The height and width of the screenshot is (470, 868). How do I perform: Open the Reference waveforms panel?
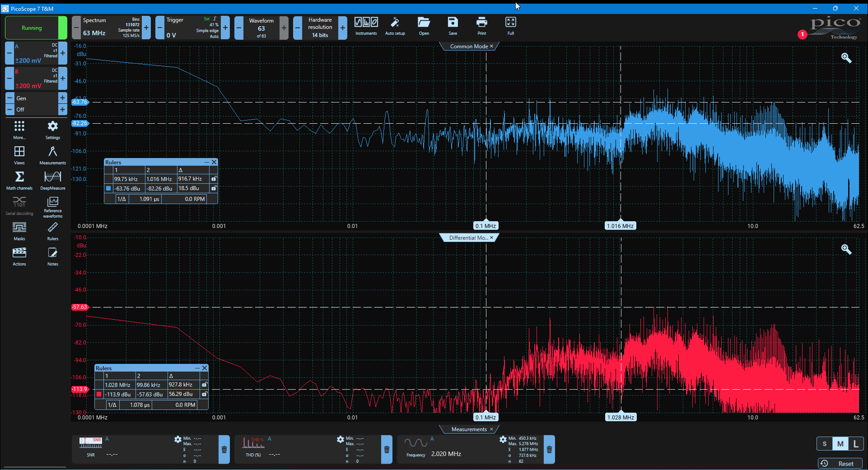pyautogui.click(x=53, y=207)
